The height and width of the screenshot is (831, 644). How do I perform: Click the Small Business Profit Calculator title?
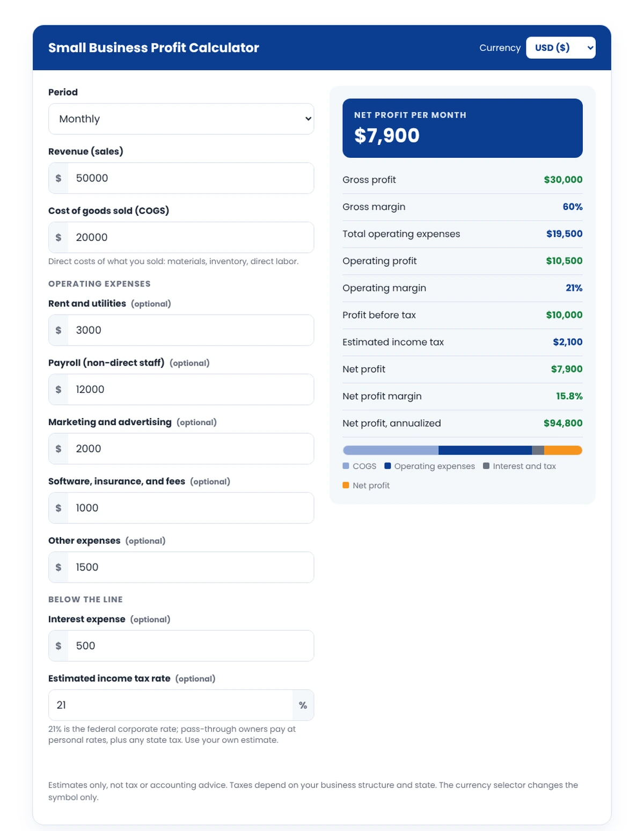click(153, 48)
